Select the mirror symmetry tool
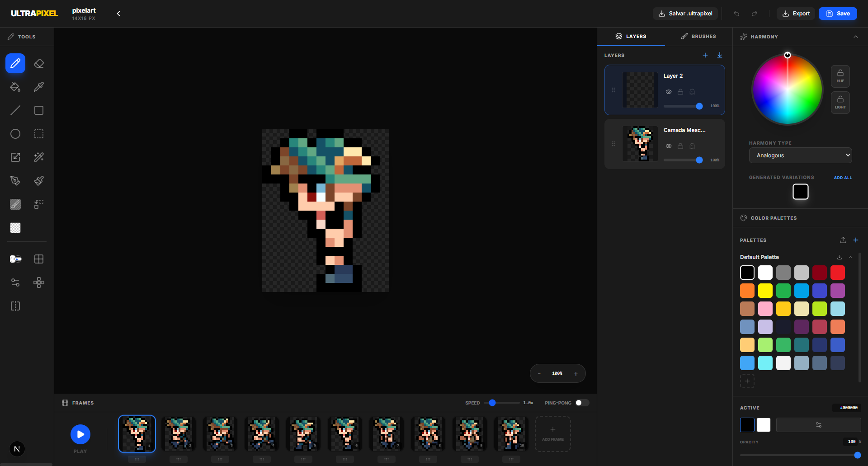This screenshot has width=868, height=466. tap(15, 306)
